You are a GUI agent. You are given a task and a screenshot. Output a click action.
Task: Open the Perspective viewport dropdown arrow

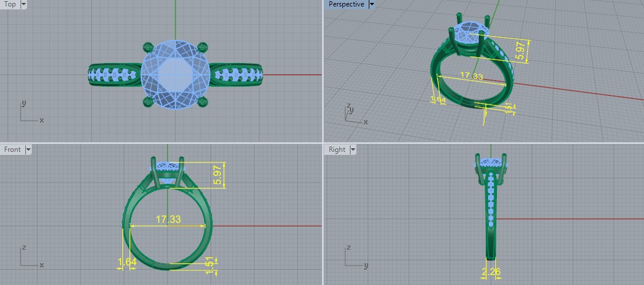click(x=372, y=5)
